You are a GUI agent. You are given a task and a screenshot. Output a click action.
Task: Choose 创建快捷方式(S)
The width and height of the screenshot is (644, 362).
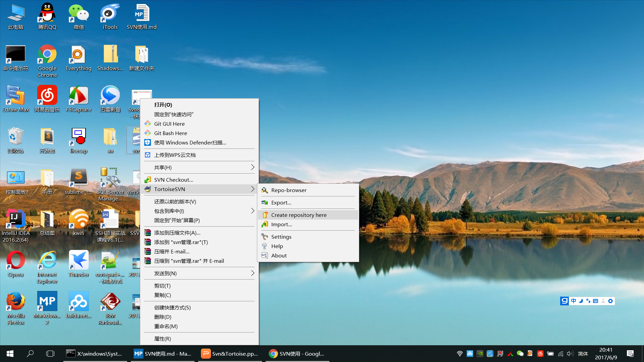point(199,307)
